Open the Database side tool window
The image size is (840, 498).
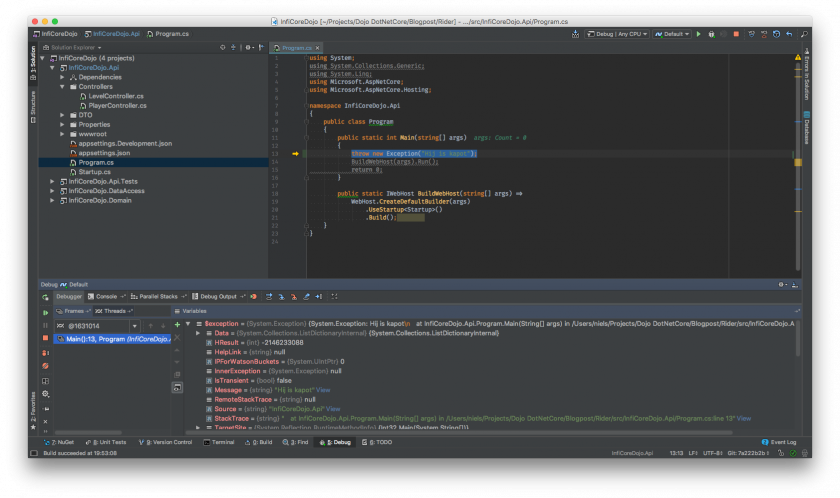(x=806, y=127)
